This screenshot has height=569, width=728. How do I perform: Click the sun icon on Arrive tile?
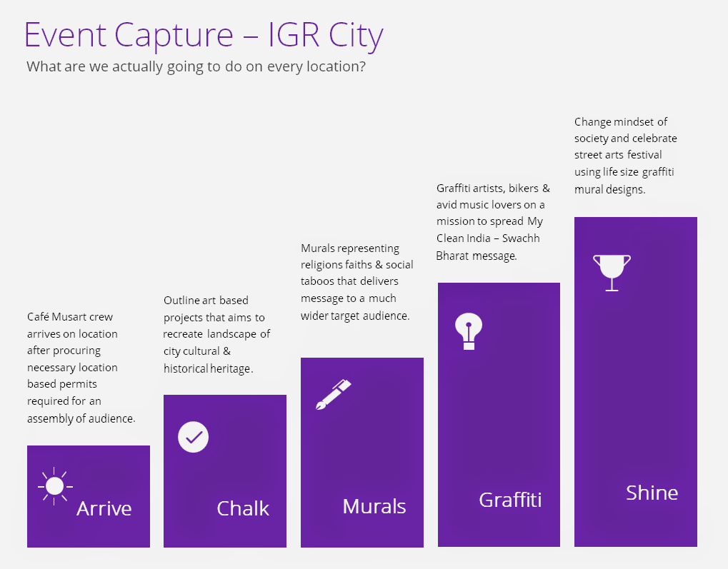pyautogui.click(x=55, y=486)
